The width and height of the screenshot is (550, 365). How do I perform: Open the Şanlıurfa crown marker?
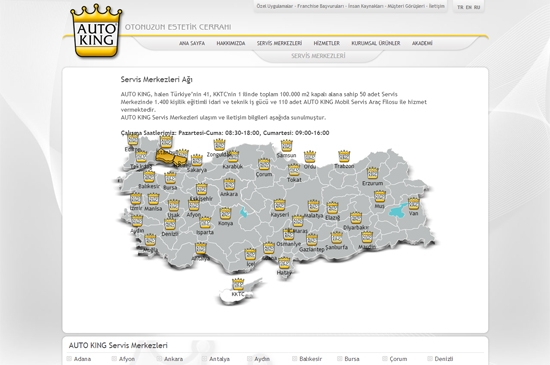click(336, 237)
